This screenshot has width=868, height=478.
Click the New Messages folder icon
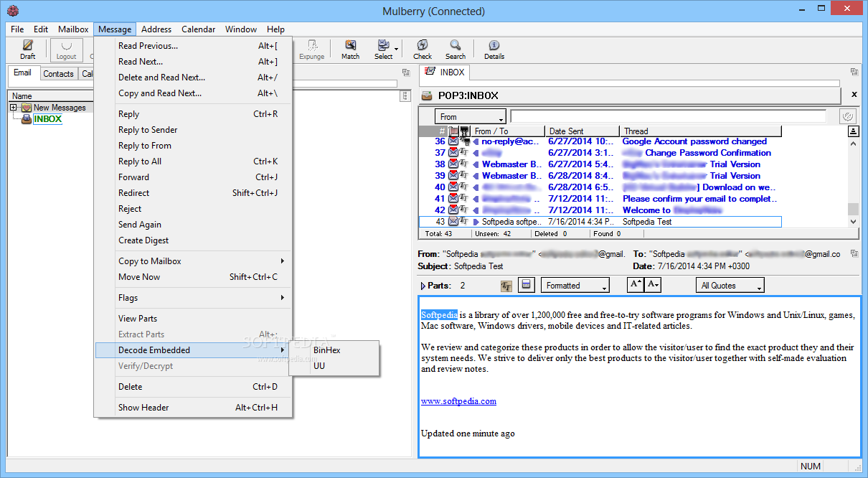[x=27, y=108]
